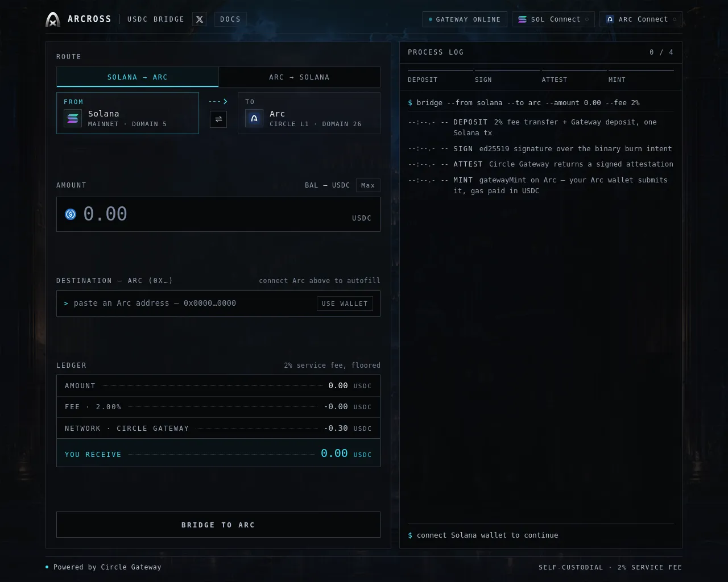Click the Solana icon in SOL Connect
This screenshot has width=728, height=582.
522,19
